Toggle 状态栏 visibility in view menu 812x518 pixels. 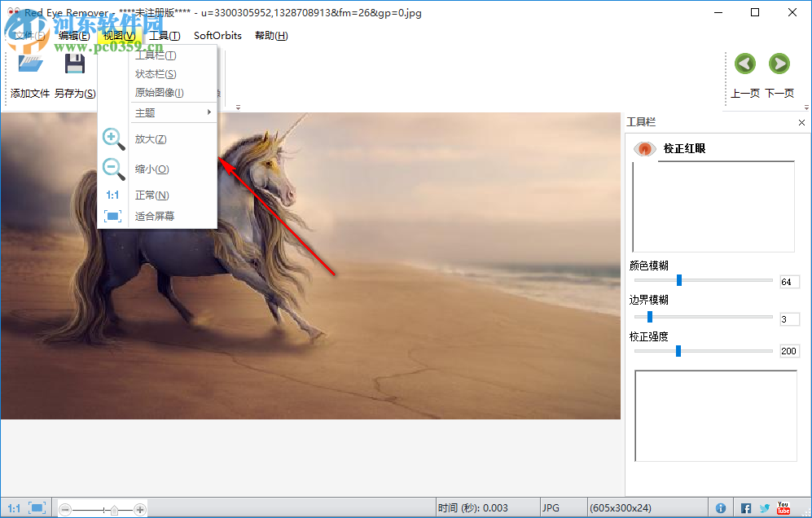click(155, 73)
